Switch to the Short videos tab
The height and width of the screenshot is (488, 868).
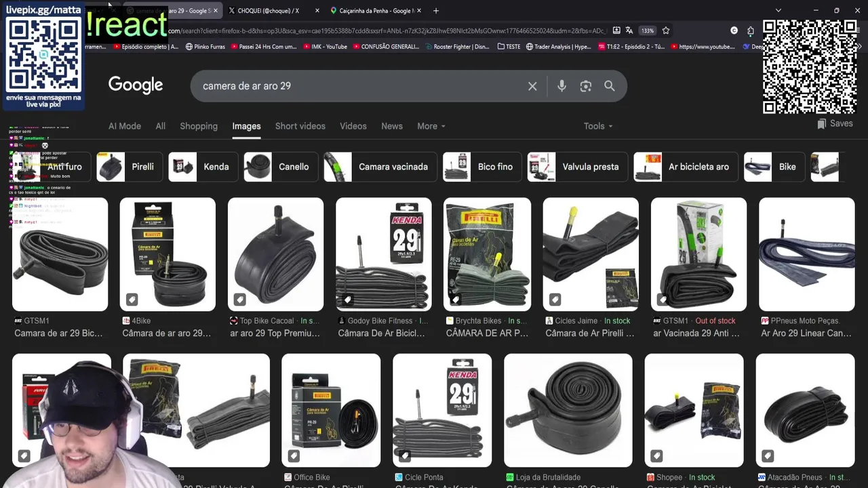point(300,126)
